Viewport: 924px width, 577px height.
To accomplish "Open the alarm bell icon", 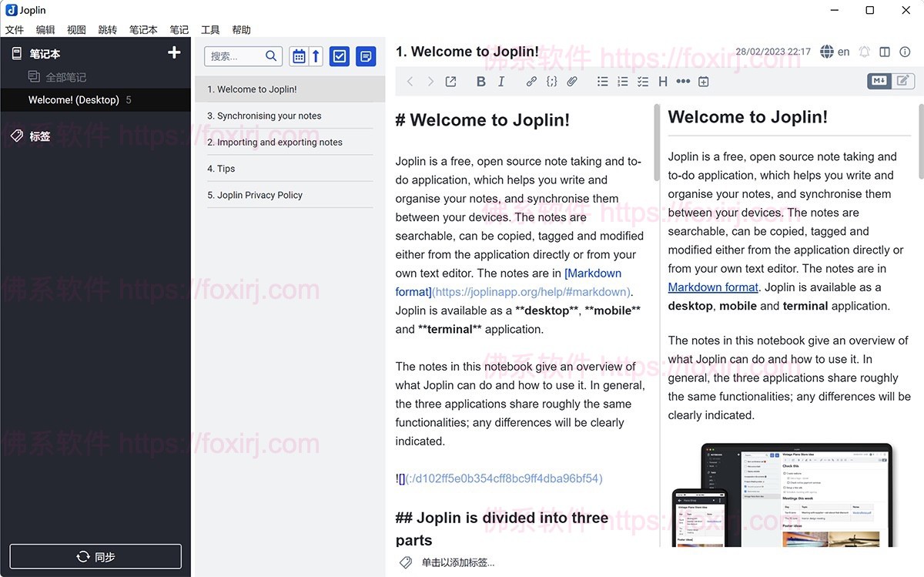I will tap(864, 52).
